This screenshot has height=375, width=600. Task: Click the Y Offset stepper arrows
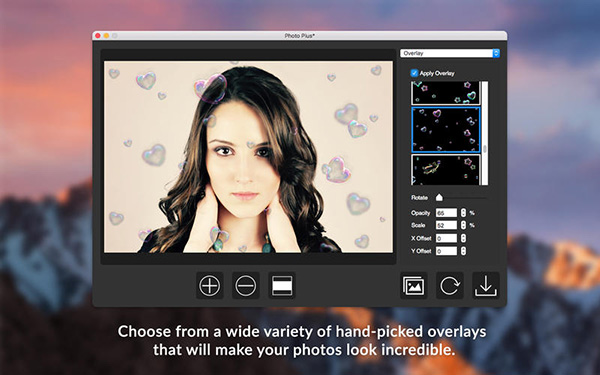[463, 251]
